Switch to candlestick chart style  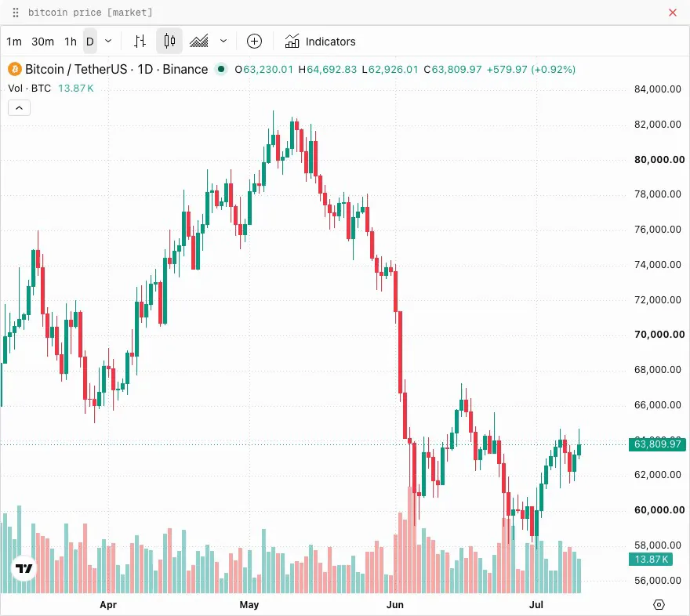pos(169,42)
